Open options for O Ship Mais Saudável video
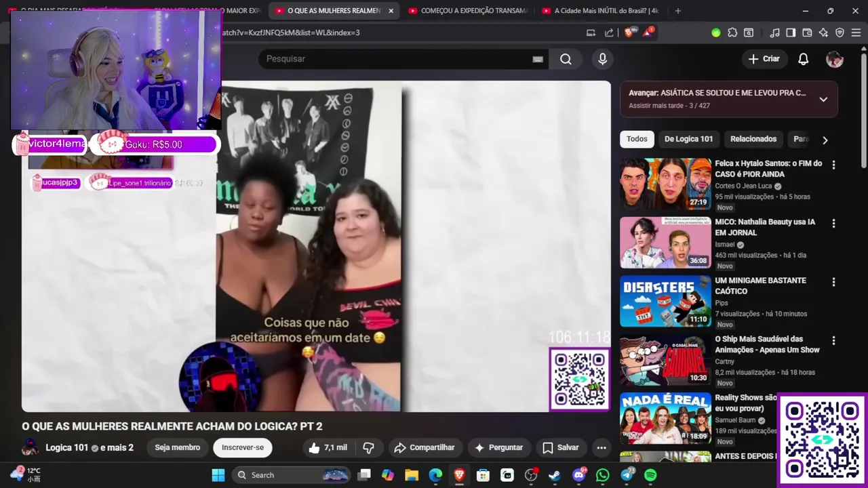The height and width of the screenshot is (488, 868). (x=833, y=340)
